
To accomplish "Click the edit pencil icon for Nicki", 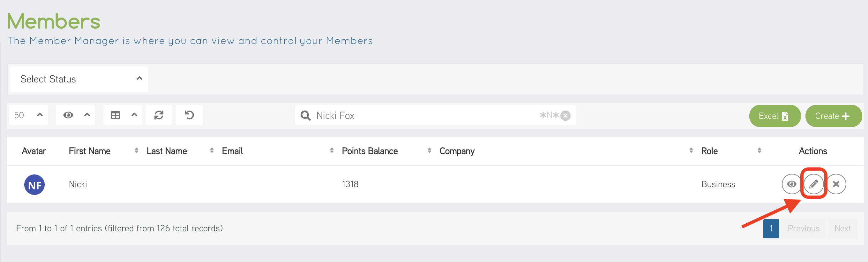I will pos(813,184).
